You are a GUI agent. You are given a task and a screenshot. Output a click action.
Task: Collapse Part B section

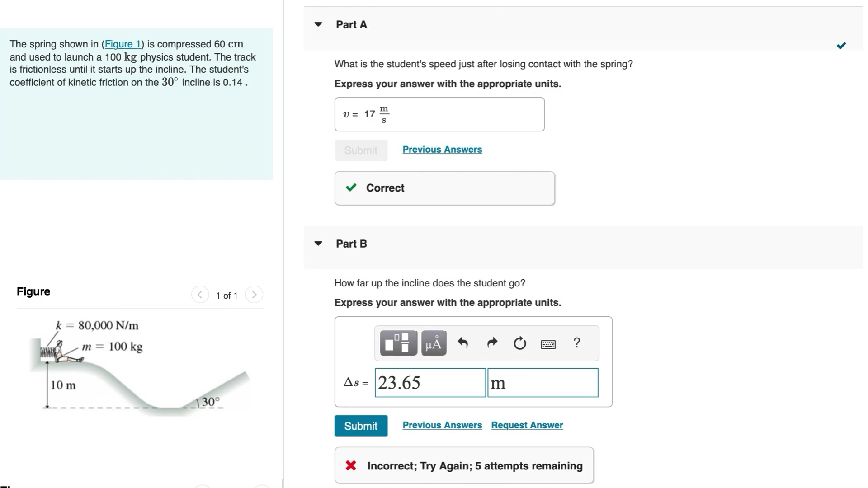318,243
